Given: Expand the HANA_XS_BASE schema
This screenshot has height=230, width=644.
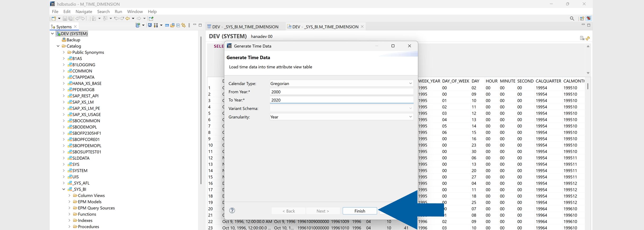Looking at the screenshot, I should click(x=64, y=83).
